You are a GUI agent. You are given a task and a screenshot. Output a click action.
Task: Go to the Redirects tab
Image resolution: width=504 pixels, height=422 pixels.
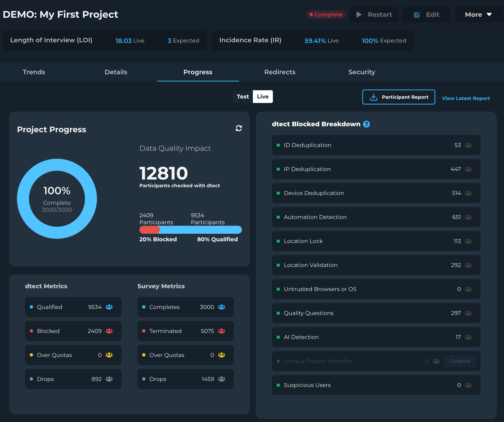pos(280,72)
